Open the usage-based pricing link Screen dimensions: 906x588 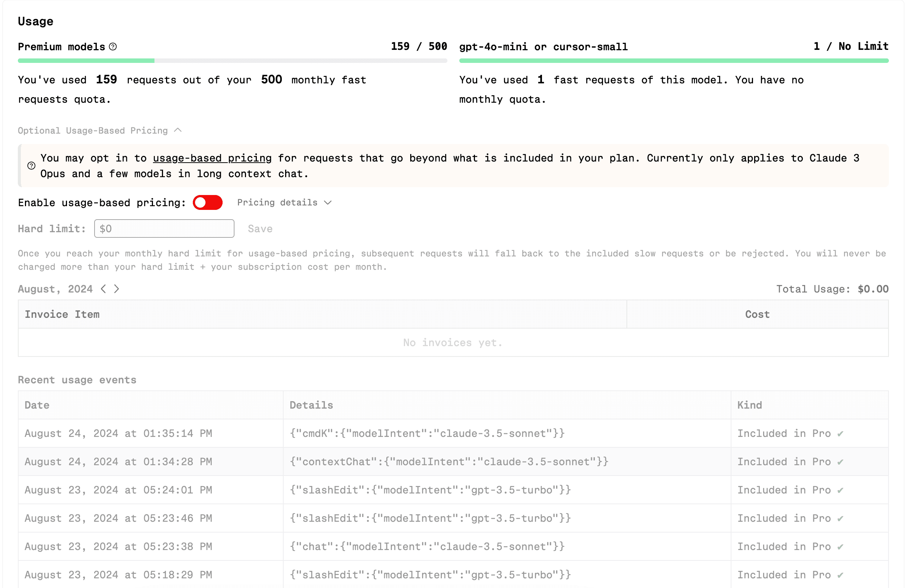pyautogui.click(x=212, y=158)
